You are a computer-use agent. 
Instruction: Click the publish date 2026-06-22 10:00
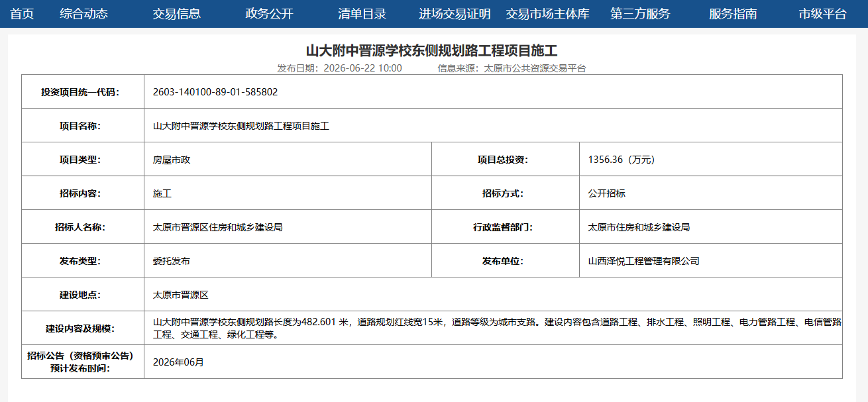tap(362, 68)
